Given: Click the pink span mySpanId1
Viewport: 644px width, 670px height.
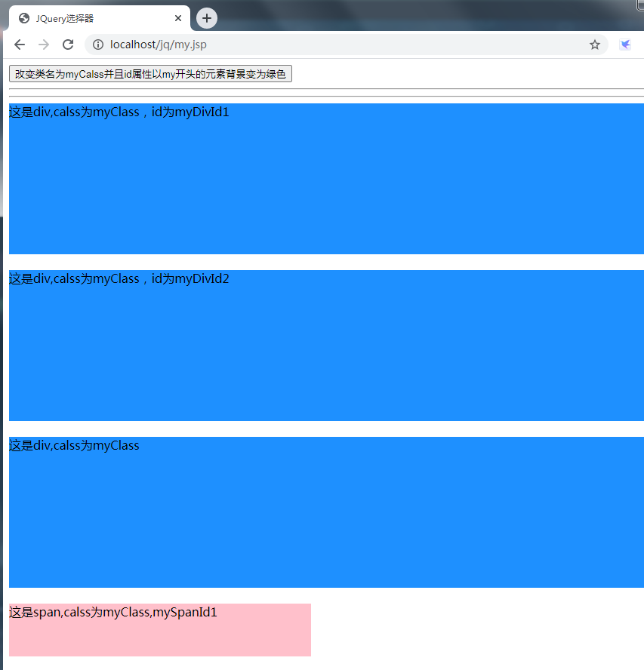Looking at the screenshot, I should 160,630.
